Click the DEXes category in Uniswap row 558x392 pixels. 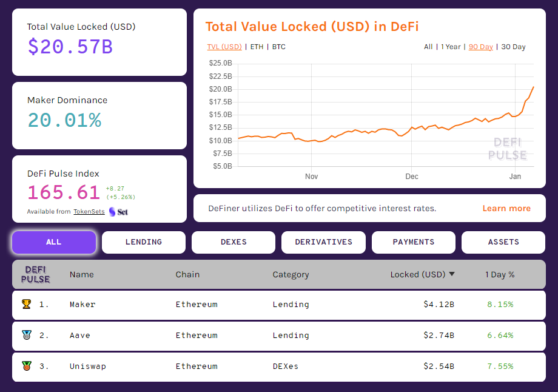tap(286, 367)
